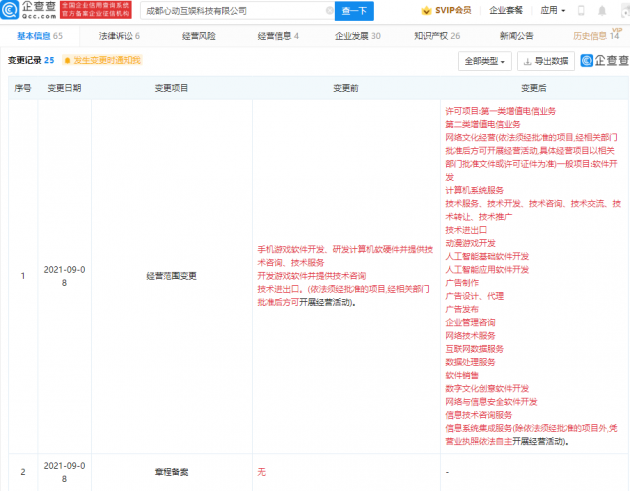Click the 动漫游戏开发 line
Viewport: 630px width, 491px height.
[x=470, y=243]
